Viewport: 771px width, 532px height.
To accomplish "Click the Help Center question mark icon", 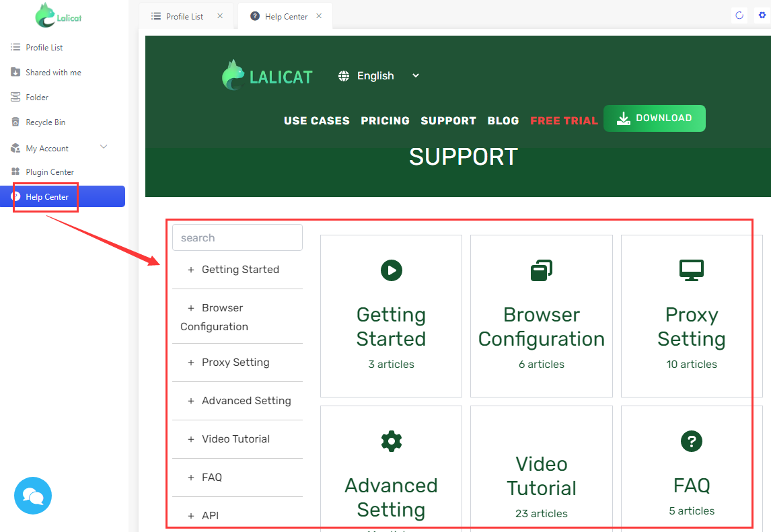I will pos(15,196).
